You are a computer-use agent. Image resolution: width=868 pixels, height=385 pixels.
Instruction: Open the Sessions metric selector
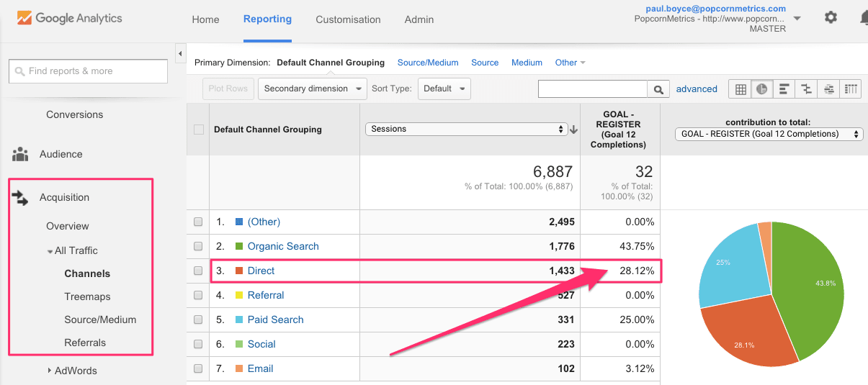click(467, 129)
